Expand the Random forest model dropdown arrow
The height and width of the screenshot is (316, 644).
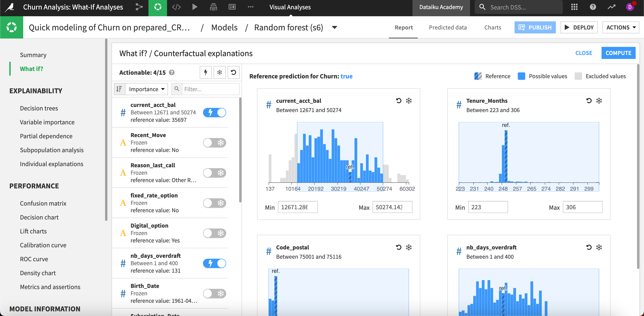335,27
